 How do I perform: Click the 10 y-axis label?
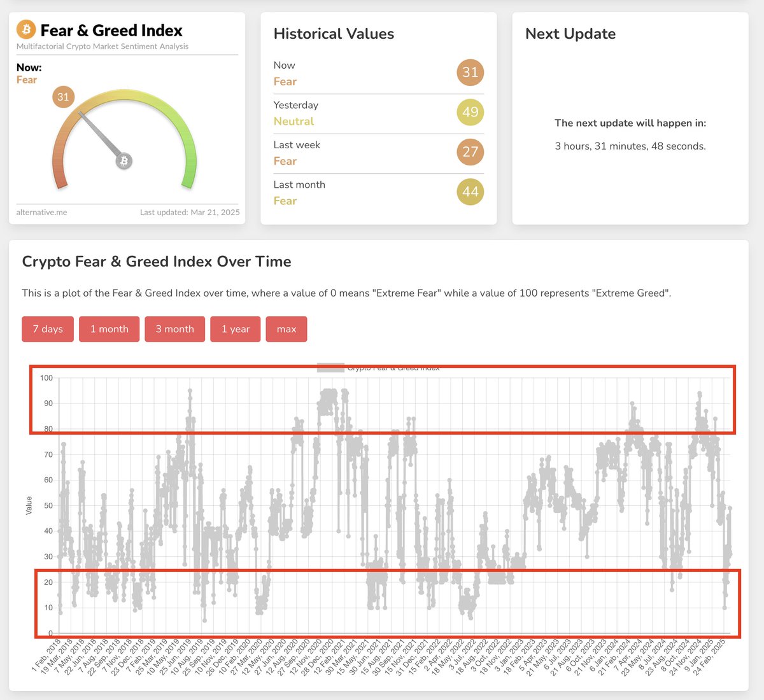(48, 608)
